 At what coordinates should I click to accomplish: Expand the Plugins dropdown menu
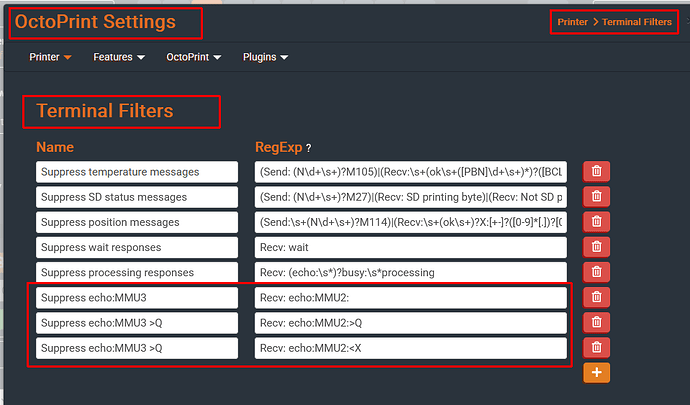[265, 57]
